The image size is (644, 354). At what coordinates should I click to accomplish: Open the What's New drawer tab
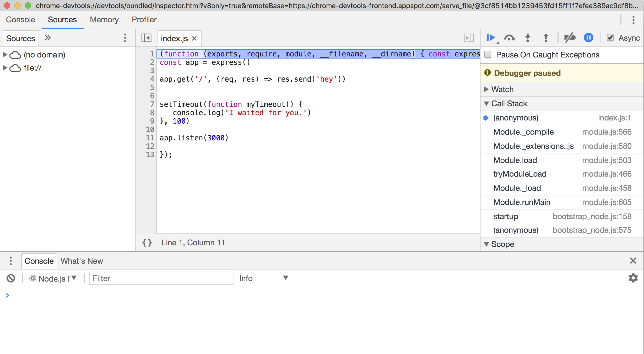click(x=82, y=261)
